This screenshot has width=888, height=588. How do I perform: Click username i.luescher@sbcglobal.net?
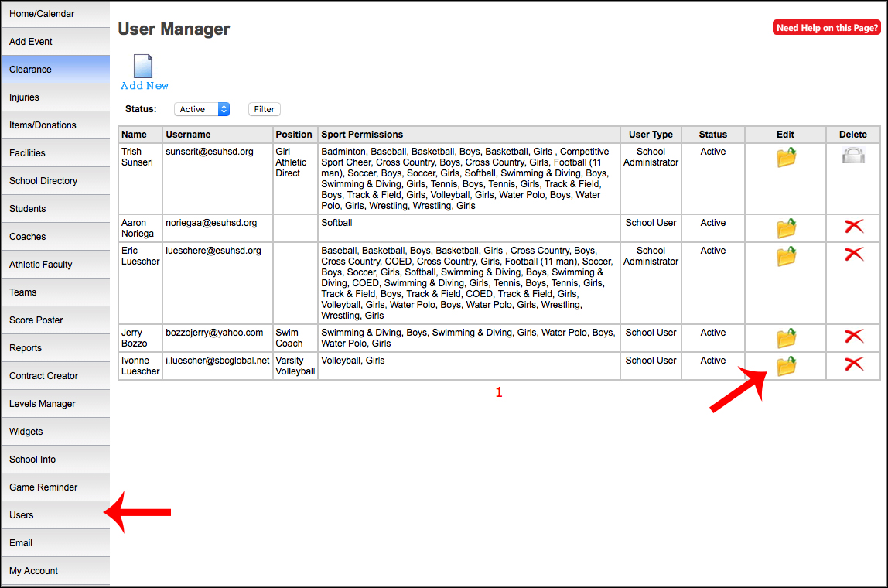click(217, 361)
